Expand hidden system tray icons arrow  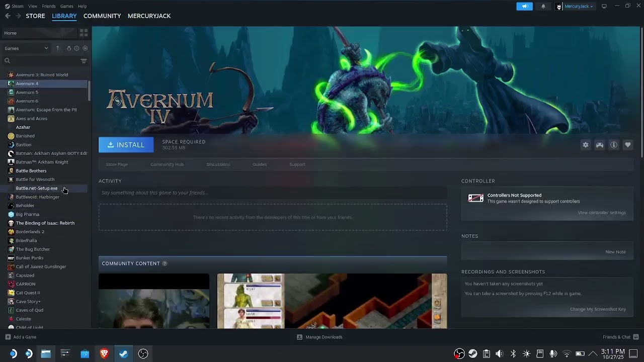[x=593, y=353]
